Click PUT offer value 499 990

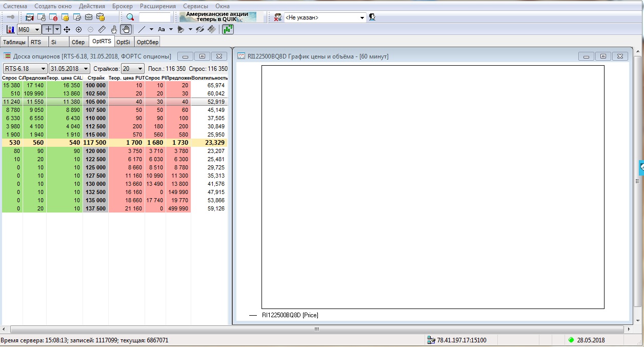coord(178,208)
